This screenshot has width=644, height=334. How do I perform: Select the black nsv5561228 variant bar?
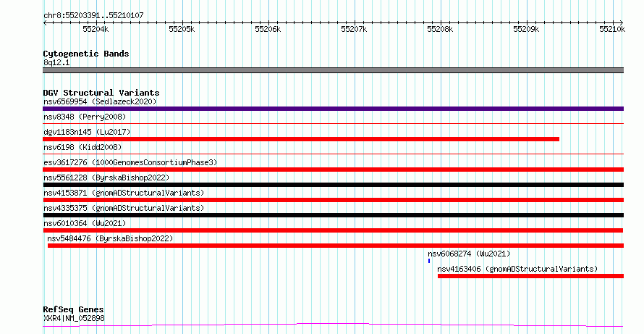pos(333,185)
